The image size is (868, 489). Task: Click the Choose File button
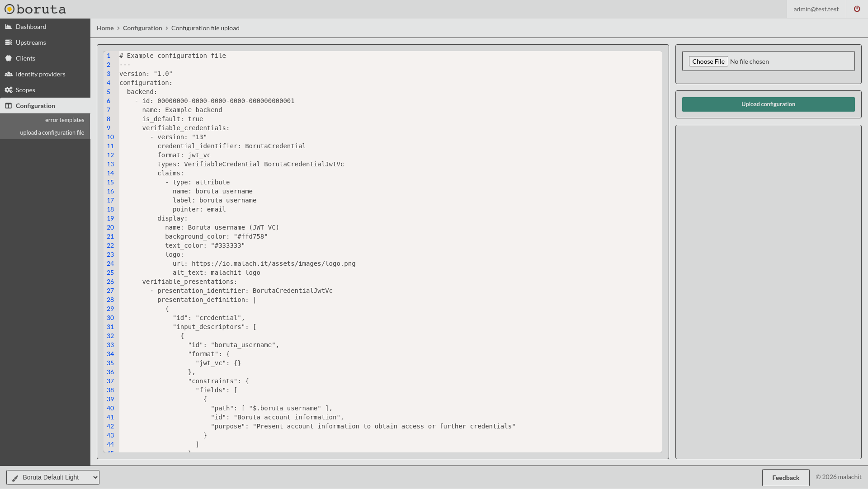click(x=708, y=61)
